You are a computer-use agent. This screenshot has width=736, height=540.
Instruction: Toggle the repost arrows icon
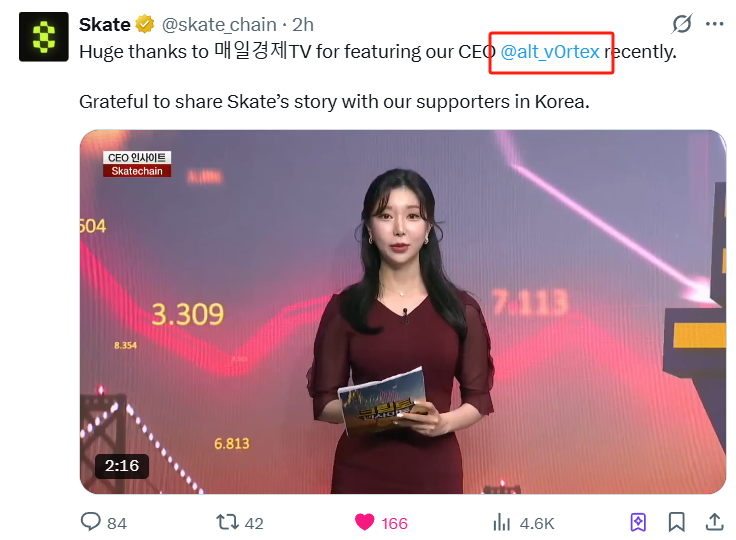[x=228, y=522]
